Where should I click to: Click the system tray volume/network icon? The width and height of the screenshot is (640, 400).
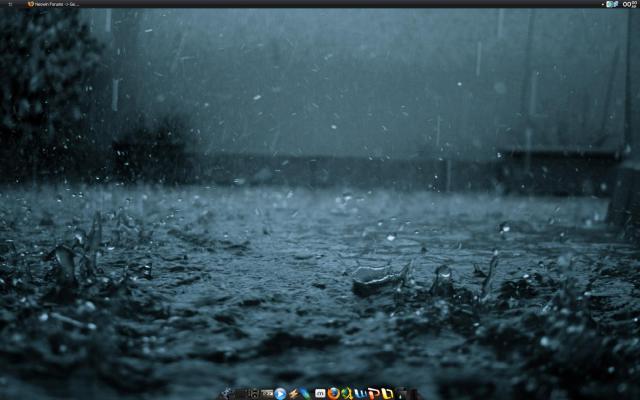[612, 4]
